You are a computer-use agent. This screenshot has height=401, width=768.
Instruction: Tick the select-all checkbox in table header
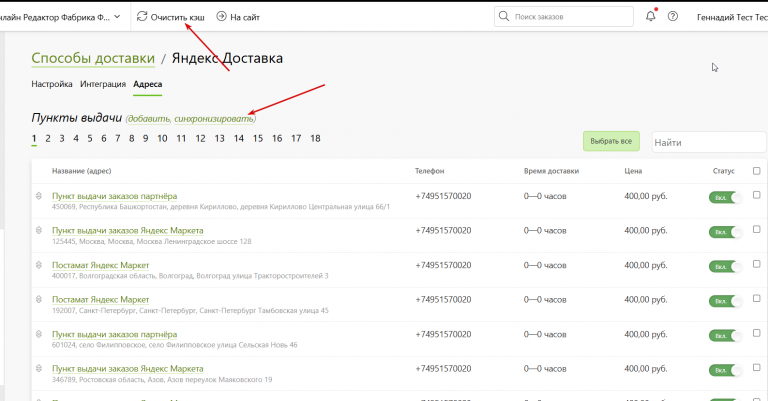coord(757,171)
